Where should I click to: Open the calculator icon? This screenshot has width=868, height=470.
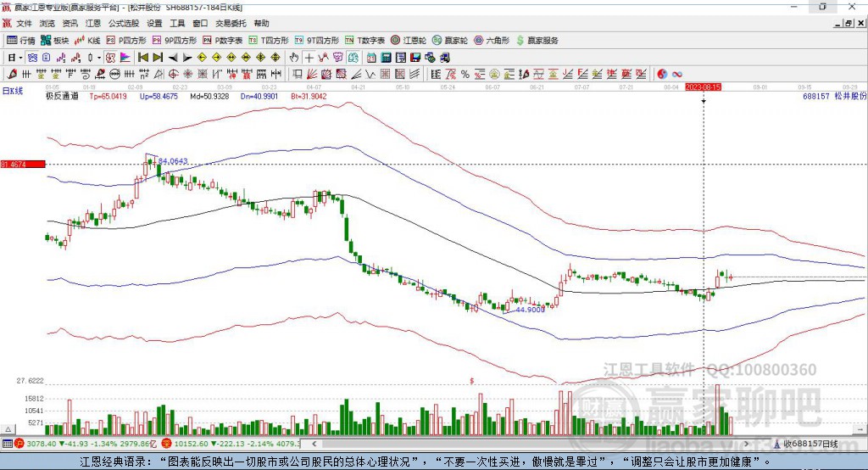tap(386, 58)
